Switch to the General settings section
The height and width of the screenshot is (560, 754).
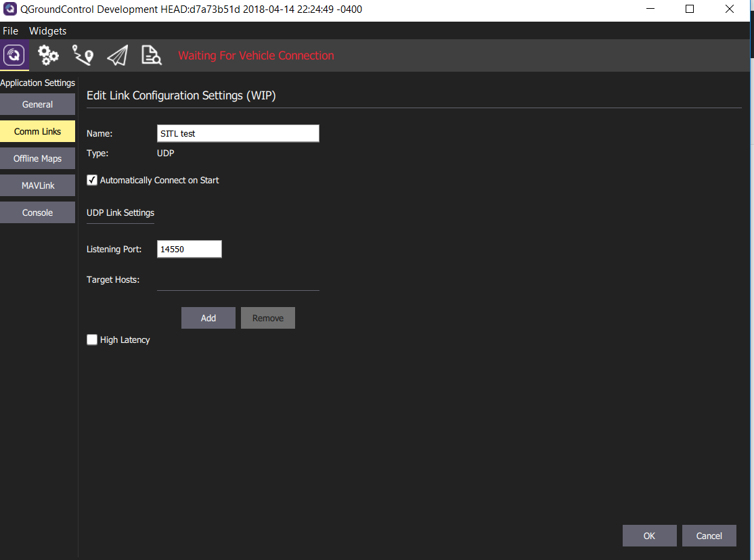[37, 104]
